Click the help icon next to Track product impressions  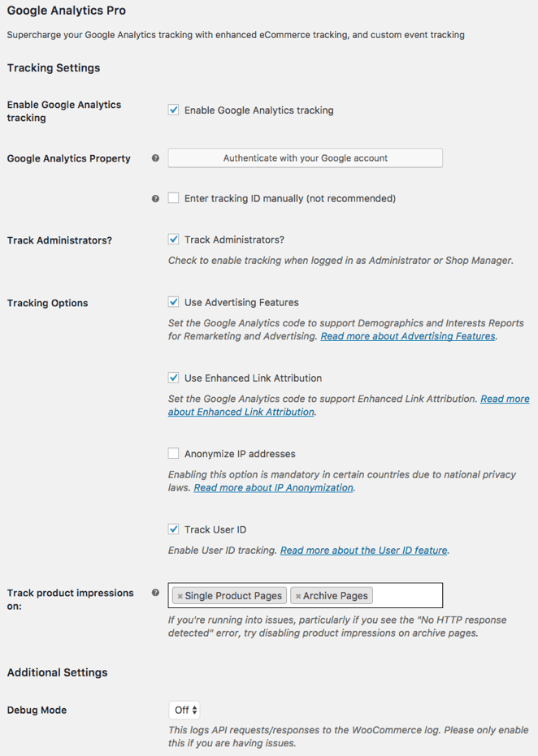pos(155,593)
